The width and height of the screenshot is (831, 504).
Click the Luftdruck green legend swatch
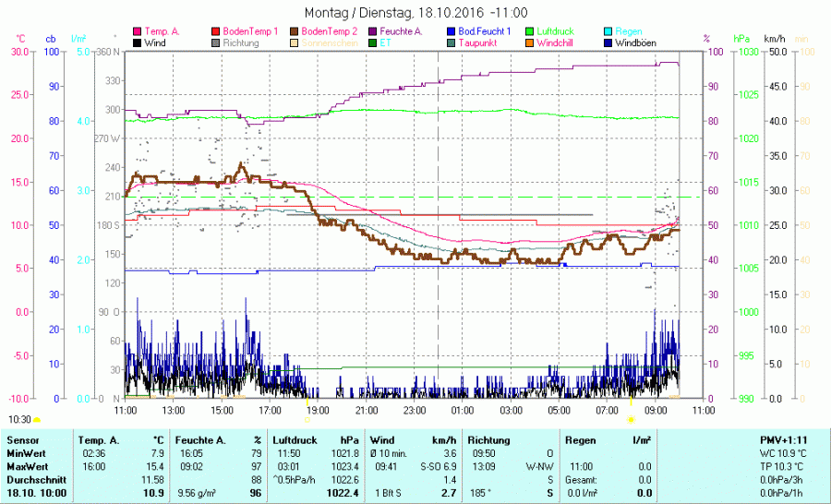pyautogui.click(x=529, y=31)
